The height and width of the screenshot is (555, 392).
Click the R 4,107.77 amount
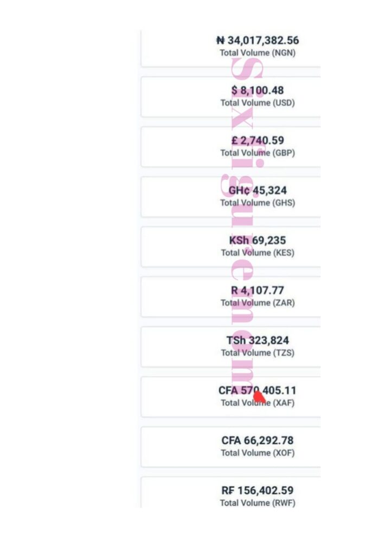point(258,291)
